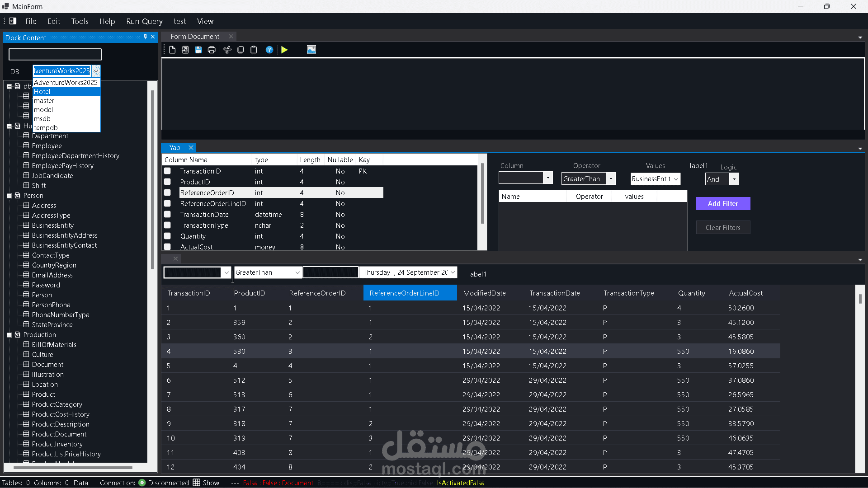This screenshot has width=868, height=488.
Task: Click the Save floppy disk icon
Action: pyautogui.click(x=198, y=50)
